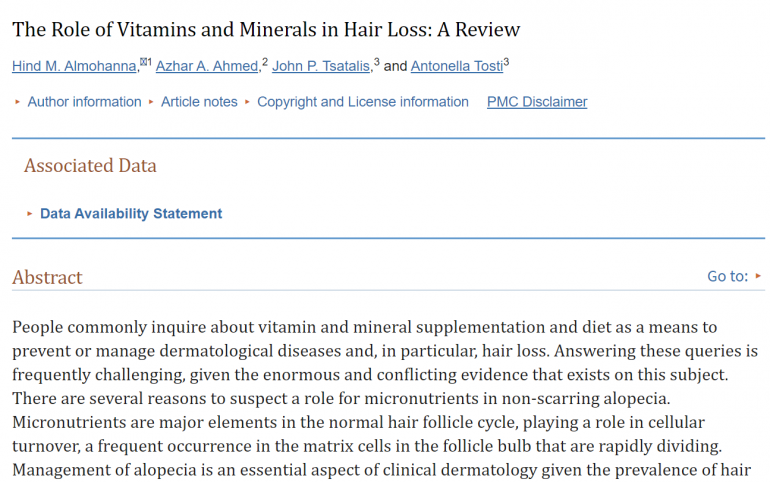The image size is (770, 482).
Task: Click the envelope icon after Hind M. Almohanna
Action: tap(143, 61)
